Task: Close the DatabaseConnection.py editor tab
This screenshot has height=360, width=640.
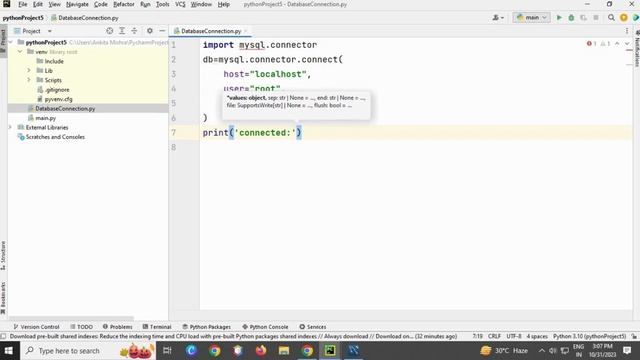Action: tap(246, 31)
